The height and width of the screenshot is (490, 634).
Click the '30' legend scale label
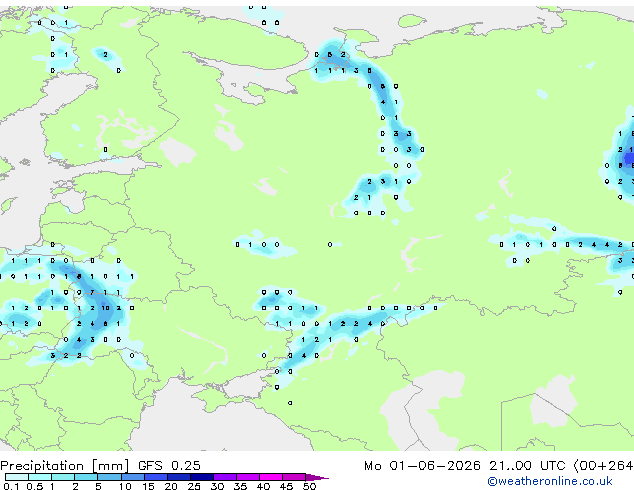218,486
